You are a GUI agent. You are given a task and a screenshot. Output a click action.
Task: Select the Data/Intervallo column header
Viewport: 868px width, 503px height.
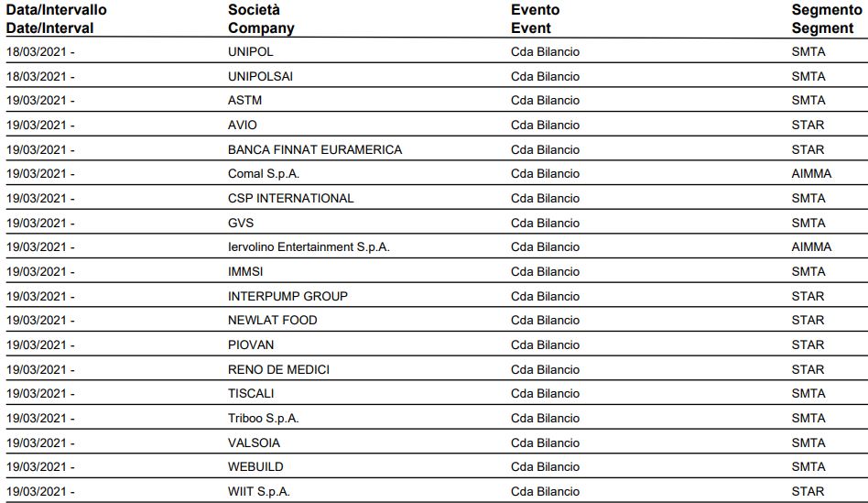click(56, 19)
